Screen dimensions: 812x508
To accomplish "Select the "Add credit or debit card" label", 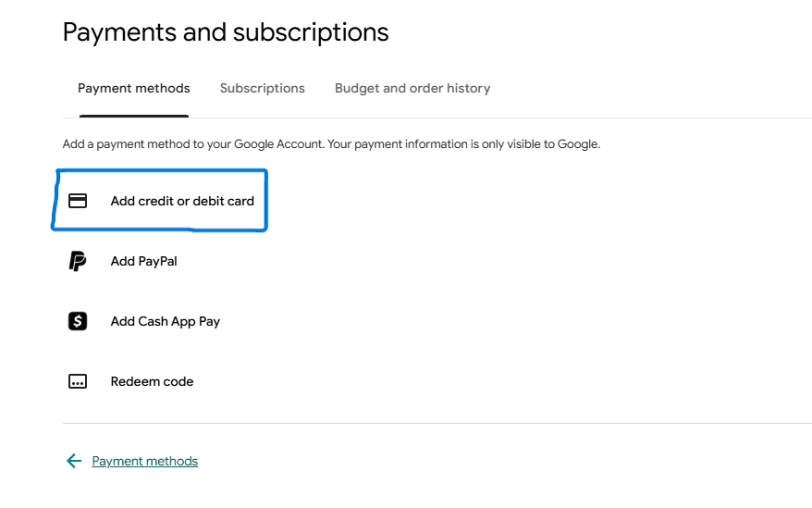I will point(182,201).
